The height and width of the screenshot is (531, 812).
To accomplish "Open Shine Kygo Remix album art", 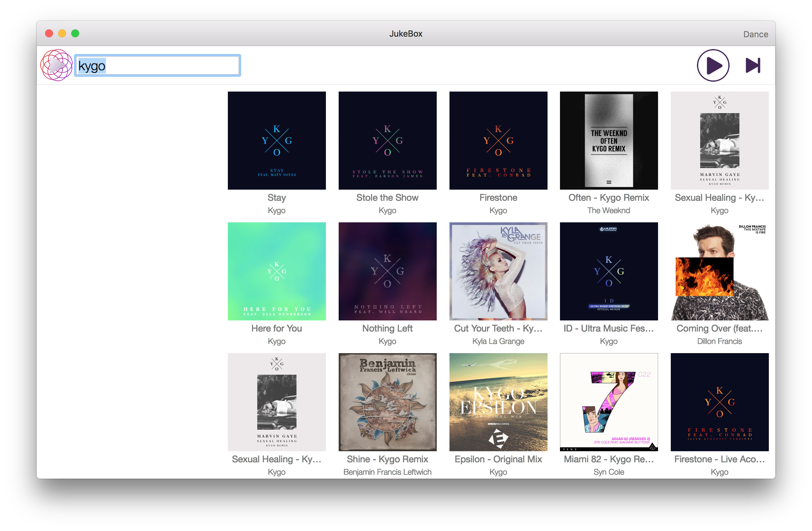I will click(x=387, y=402).
